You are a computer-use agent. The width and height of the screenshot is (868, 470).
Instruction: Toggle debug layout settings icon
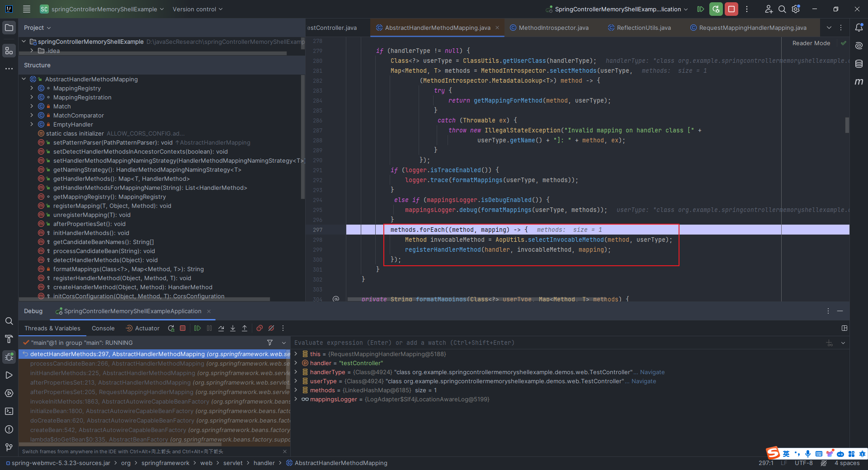click(x=844, y=329)
